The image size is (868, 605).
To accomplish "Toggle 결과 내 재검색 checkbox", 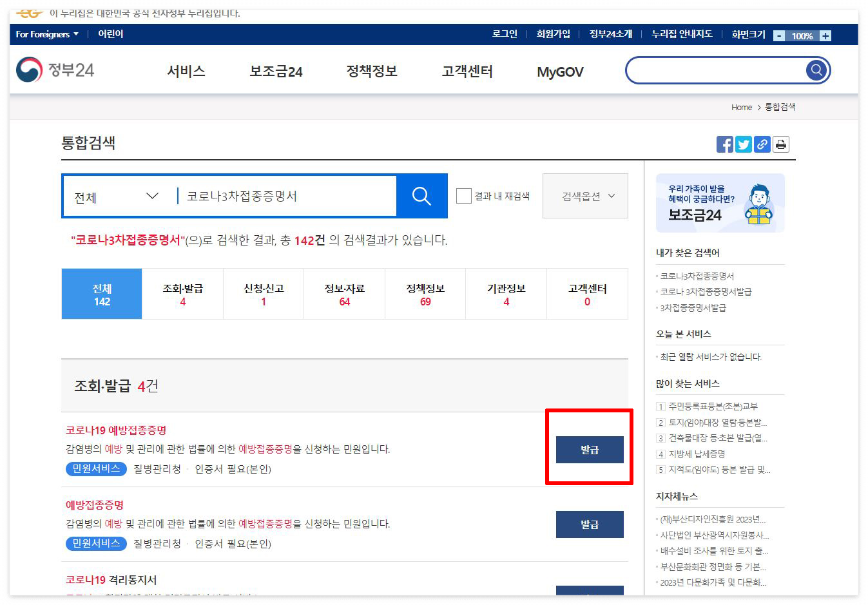I will tap(463, 196).
